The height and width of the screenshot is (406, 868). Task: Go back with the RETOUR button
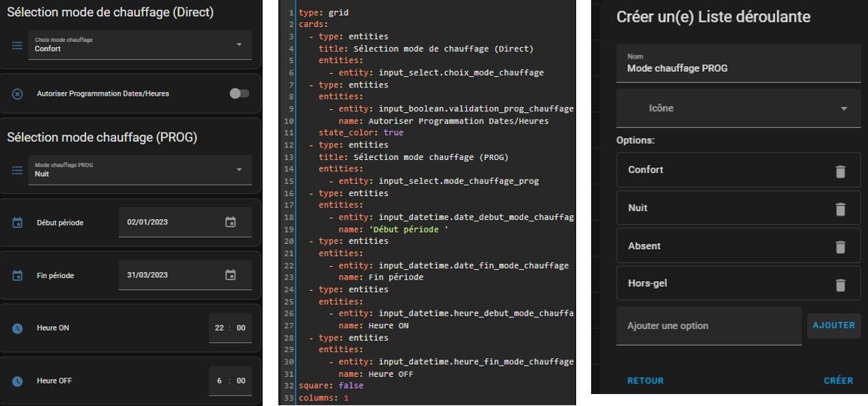(x=645, y=381)
